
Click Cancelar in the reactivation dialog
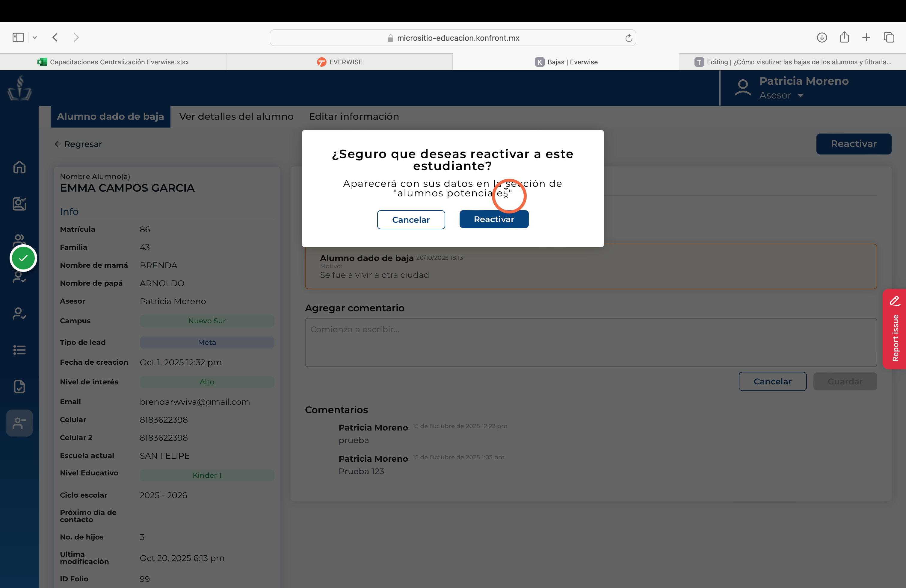pyautogui.click(x=411, y=219)
